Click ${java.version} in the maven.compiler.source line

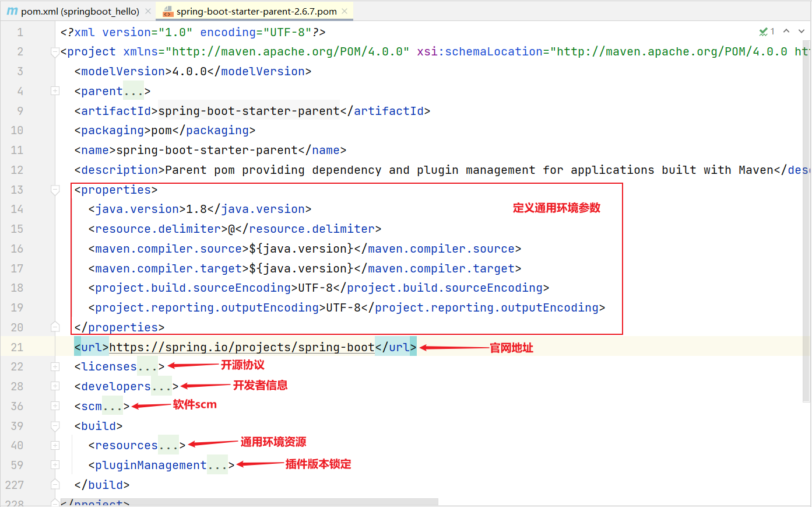point(301,249)
